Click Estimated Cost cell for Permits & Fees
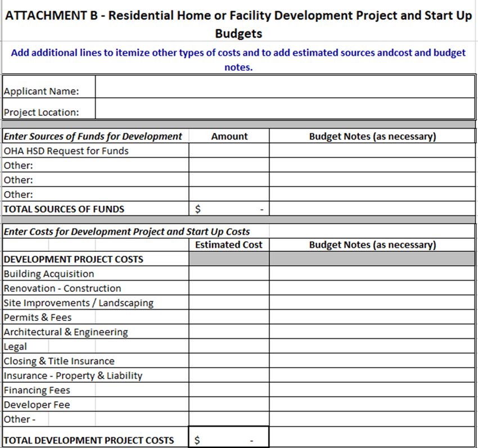Screen dimensions: 478x448 (x=229, y=317)
